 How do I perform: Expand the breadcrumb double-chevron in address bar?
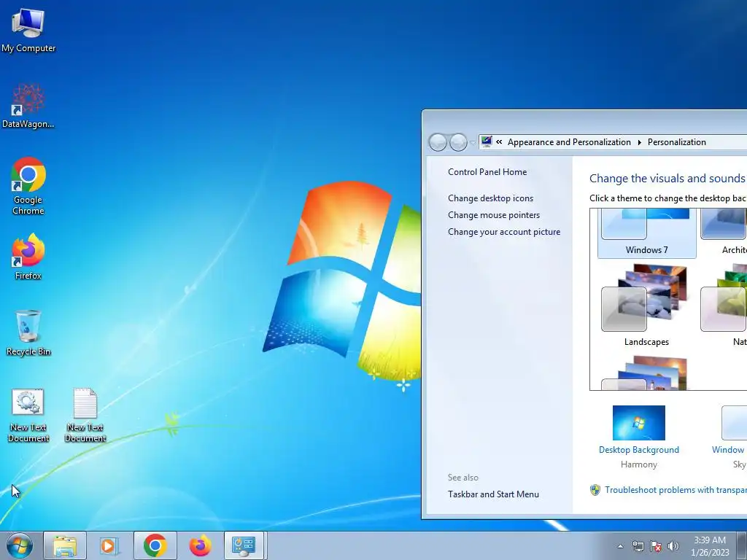[499, 141]
